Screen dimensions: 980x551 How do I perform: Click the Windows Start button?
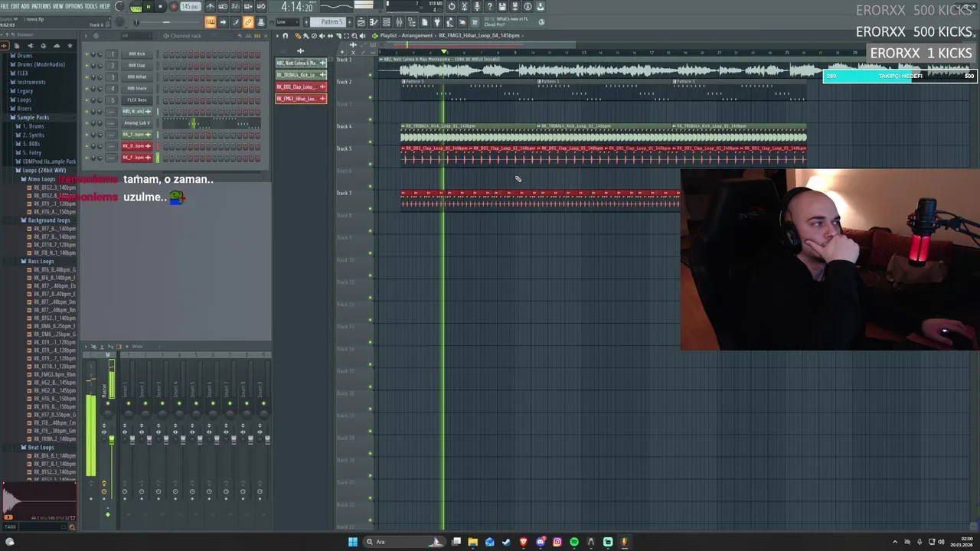353,542
